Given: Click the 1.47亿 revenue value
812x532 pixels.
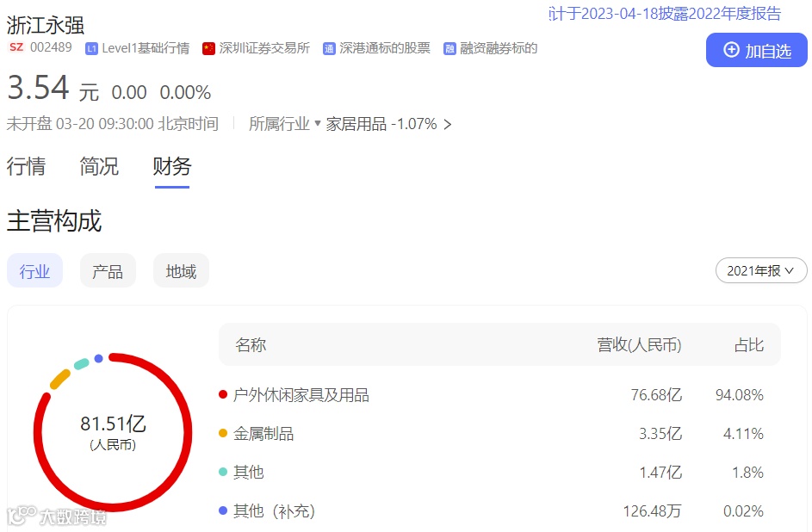Looking at the screenshot, I should click(660, 472).
